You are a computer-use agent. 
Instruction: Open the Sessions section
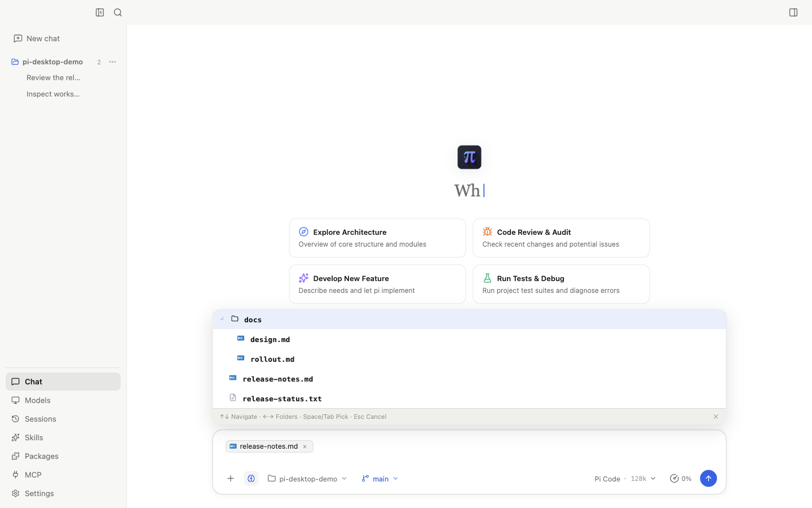coord(63,419)
